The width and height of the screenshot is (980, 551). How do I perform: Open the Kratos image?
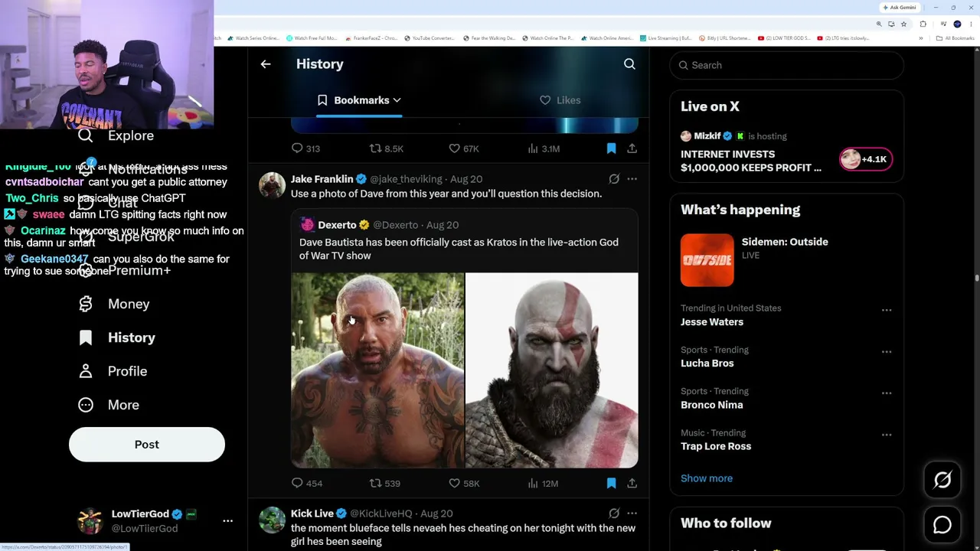[551, 370]
